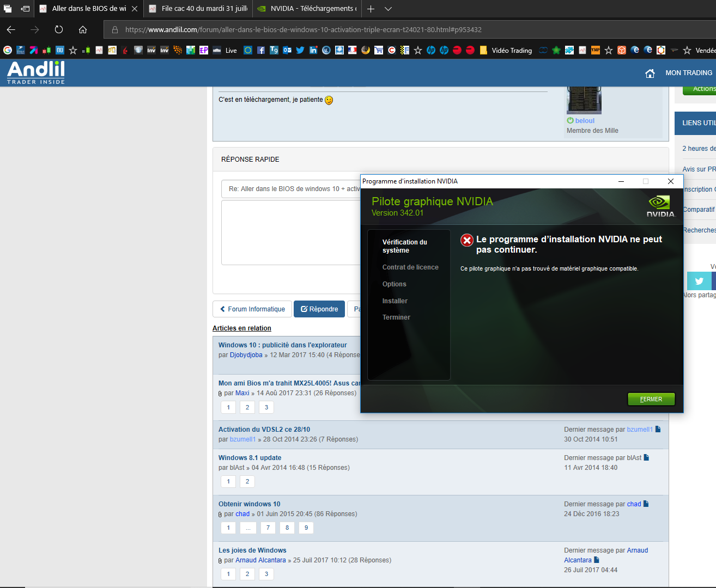Click the 'Articles en relation' heading
This screenshot has height=588, width=716.
coord(242,328)
